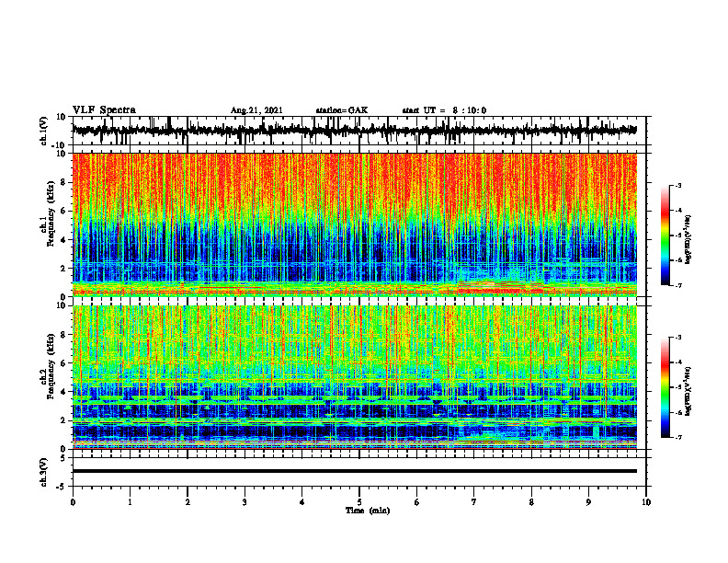Click the "0" time axis tick label

[x=73, y=502]
